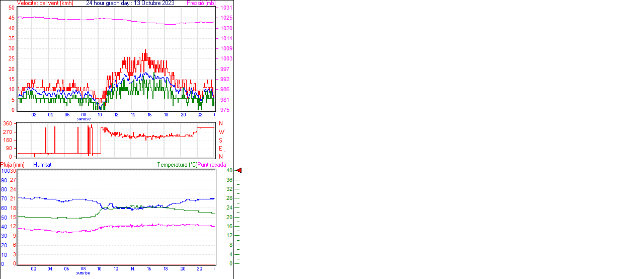Click the 22 hour tick under bottom chart

click(x=199, y=269)
